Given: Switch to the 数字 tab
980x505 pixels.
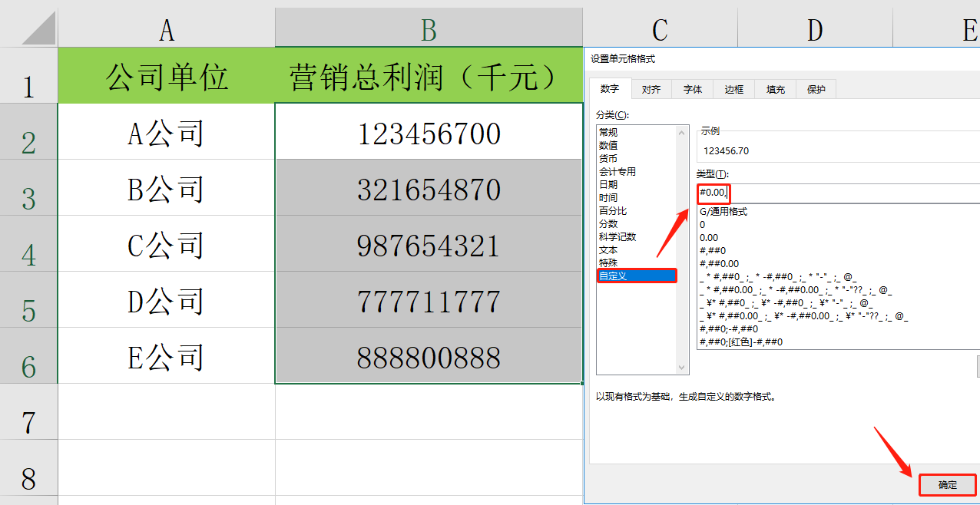Looking at the screenshot, I should pyautogui.click(x=610, y=89).
